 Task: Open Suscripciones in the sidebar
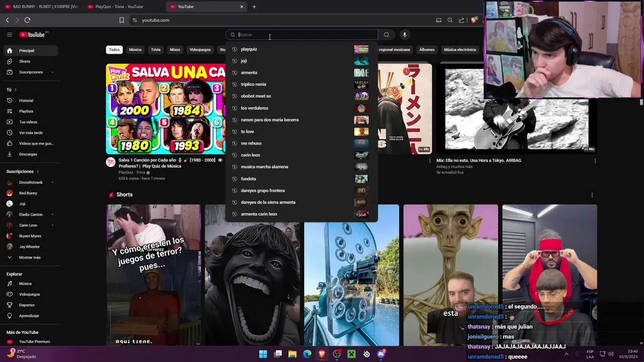[x=30, y=72]
